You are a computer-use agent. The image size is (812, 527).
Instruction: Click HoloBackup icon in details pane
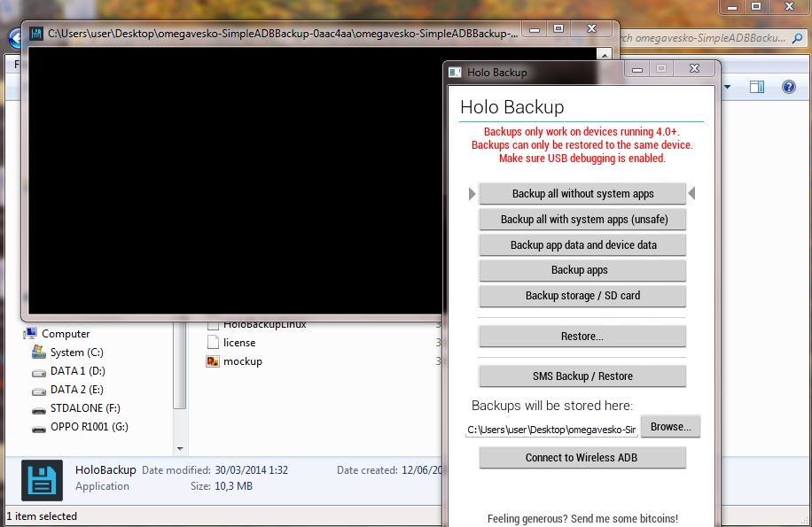pyautogui.click(x=42, y=480)
